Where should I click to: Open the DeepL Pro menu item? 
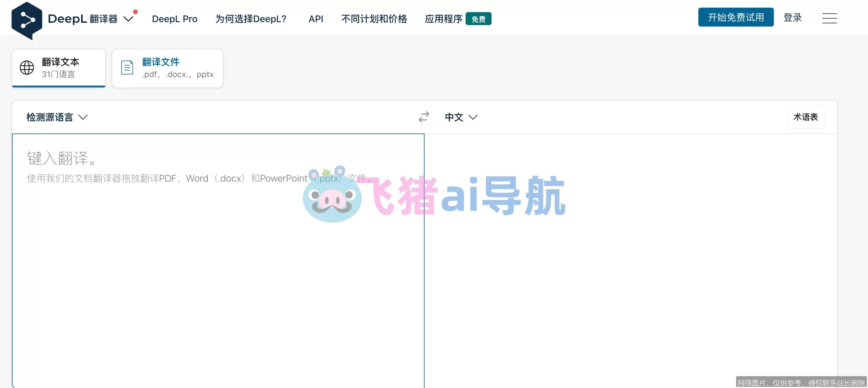tap(175, 19)
